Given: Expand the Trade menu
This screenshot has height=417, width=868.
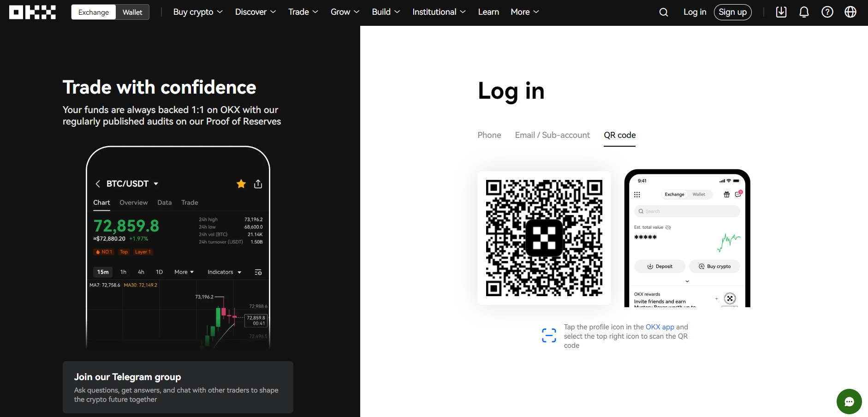Looking at the screenshot, I should pos(303,12).
